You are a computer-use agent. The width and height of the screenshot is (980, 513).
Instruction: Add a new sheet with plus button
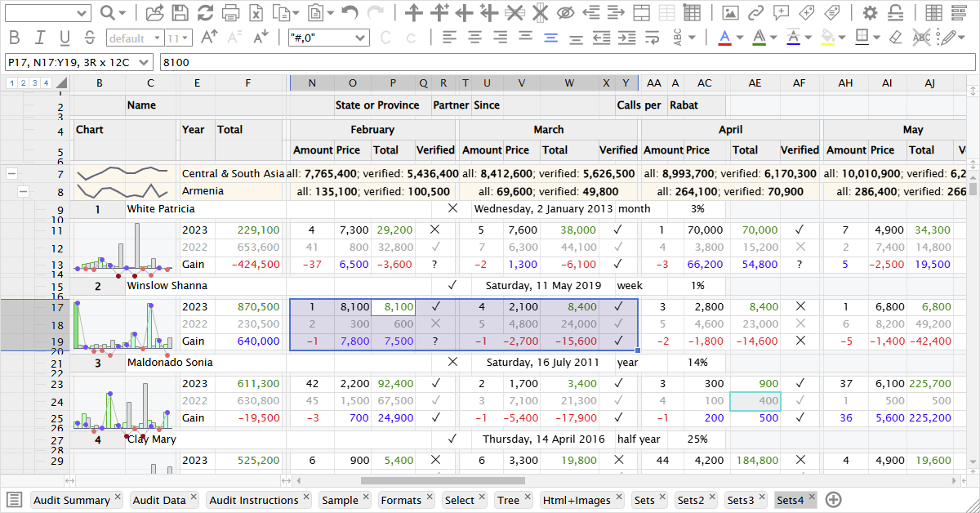click(834, 500)
